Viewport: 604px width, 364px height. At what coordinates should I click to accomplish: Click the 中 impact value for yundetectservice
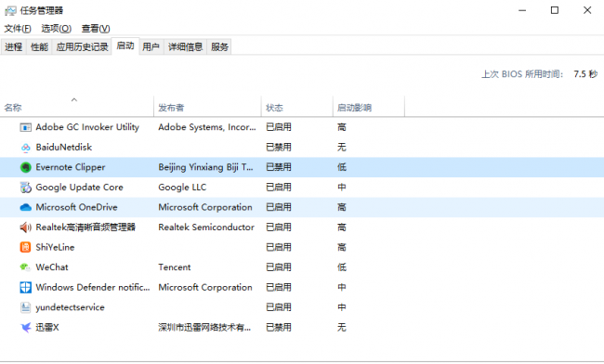(342, 307)
